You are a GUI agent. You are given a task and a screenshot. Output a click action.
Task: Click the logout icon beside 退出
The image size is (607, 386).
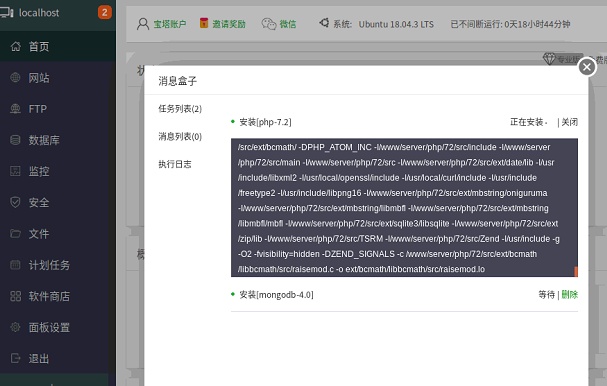tap(15, 358)
